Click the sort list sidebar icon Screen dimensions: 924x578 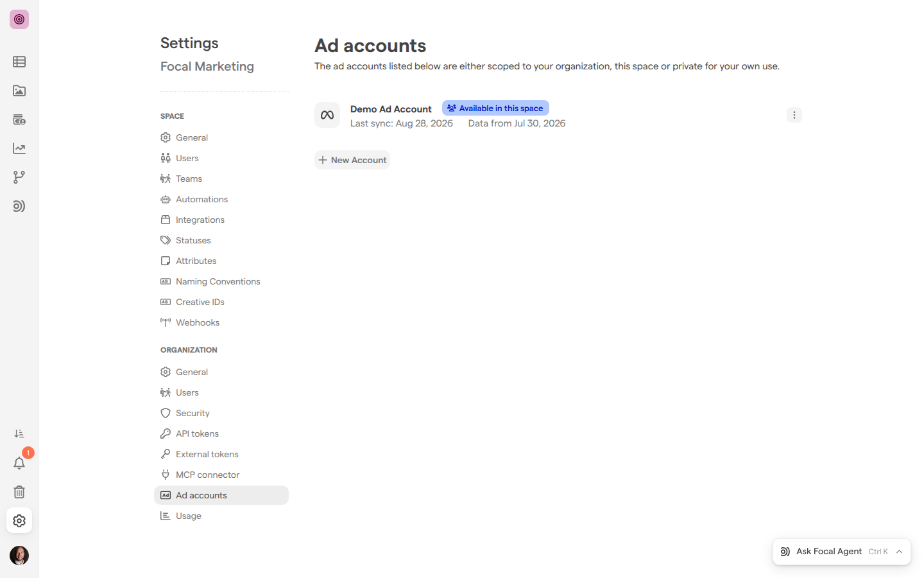19,434
